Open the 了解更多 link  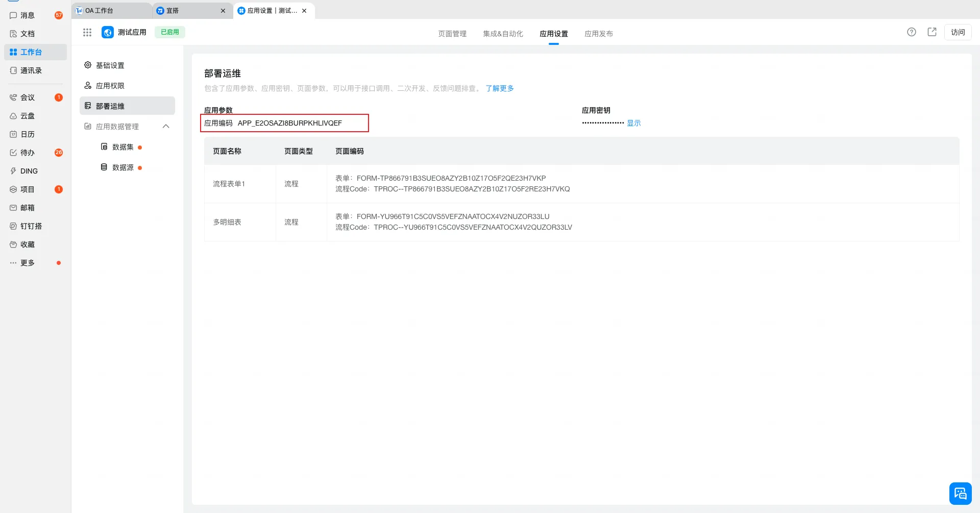pos(499,88)
